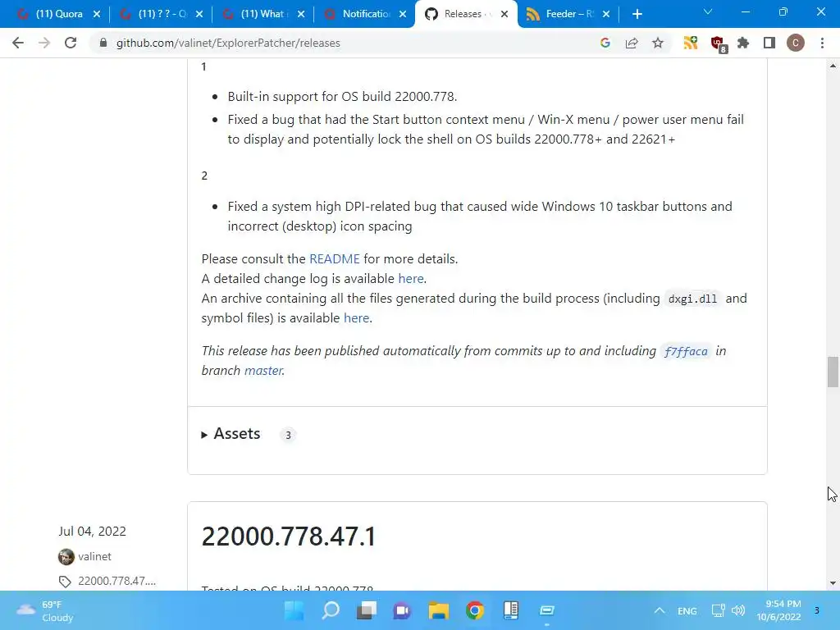840x630 pixels.
Task: Open the f7ffaca commit link
Action: click(686, 351)
